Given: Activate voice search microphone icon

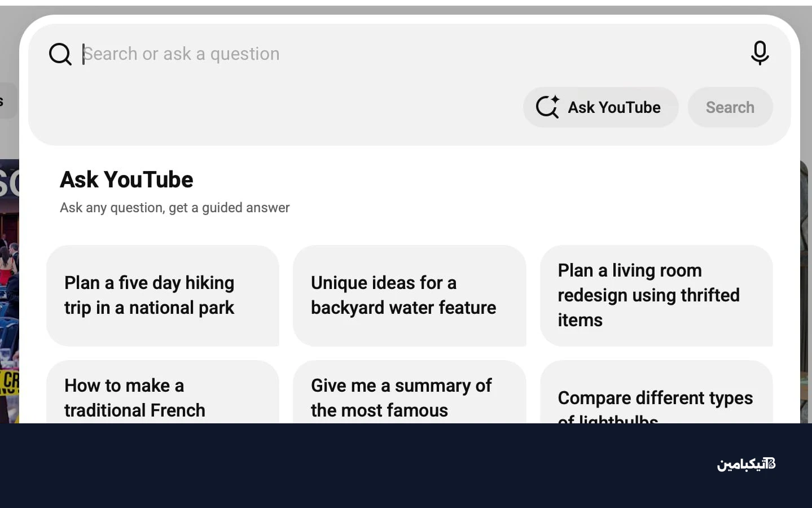Looking at the screenshot, I should tap(760, 53).
